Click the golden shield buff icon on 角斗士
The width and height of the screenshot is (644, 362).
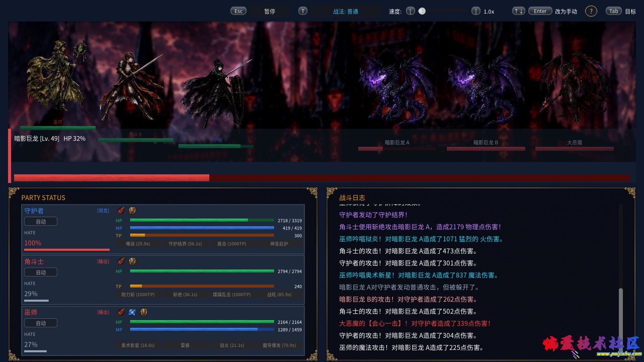[132, 261]
